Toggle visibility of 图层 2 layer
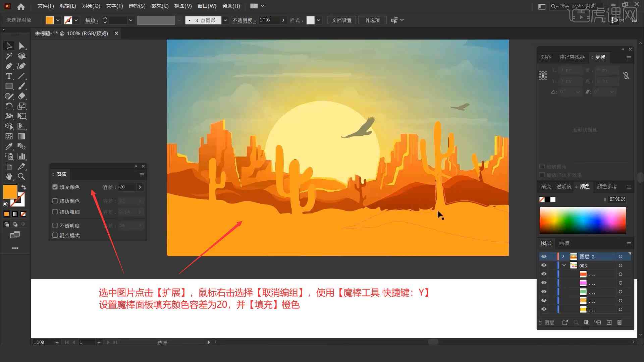The width and height of the screenshot is (644, 362). [x=544, y=256]
